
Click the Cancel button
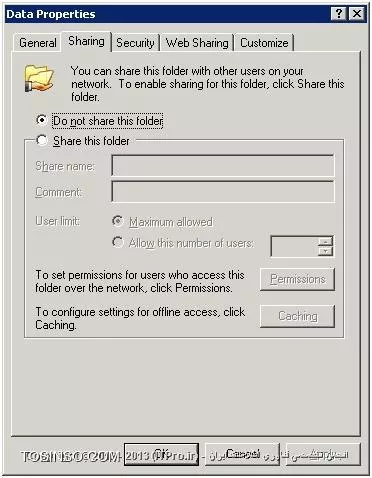pos(242,454)
